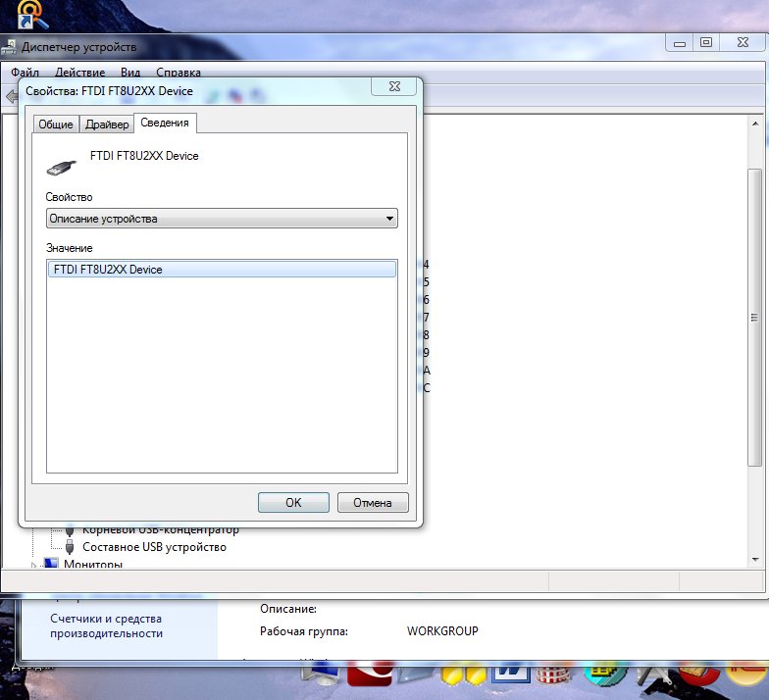Viewport: 769px width, 700px height.
Task: Switch to the Общие tab
Action: point(55,125)
